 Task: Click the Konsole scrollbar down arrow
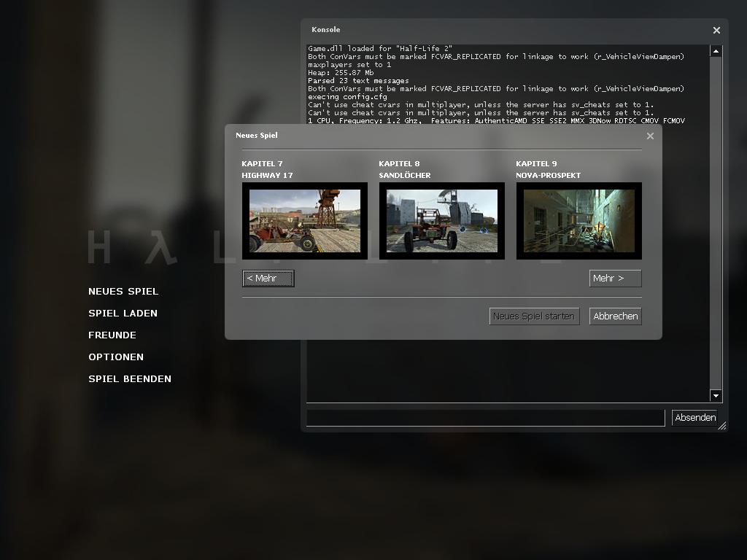(x=716, y=396)
